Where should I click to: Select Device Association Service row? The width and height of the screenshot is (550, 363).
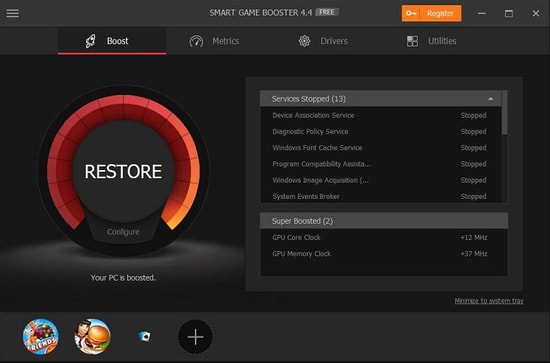[x=381, y=115]
